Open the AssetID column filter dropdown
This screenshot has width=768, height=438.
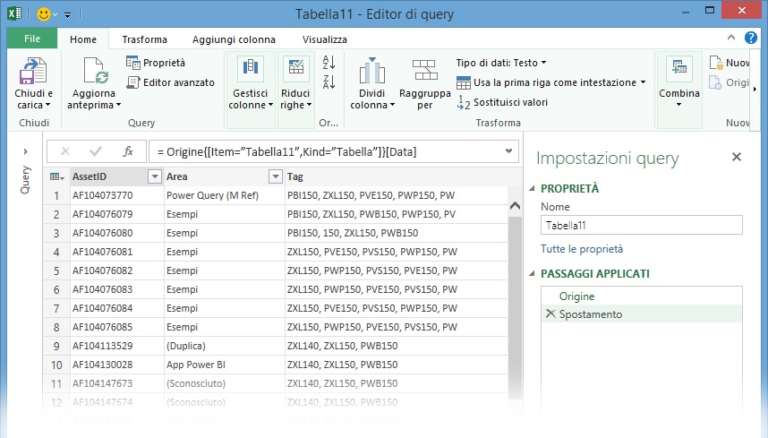(x=155, y=176)
